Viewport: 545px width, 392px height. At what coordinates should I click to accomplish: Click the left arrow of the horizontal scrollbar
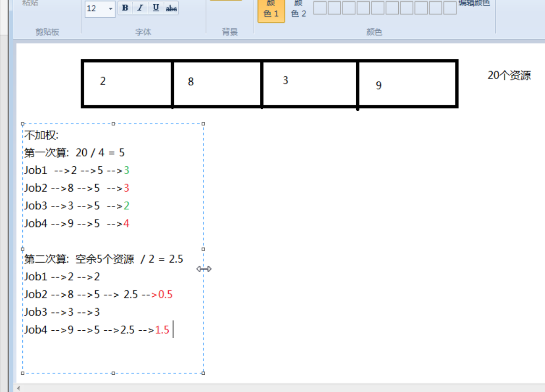coord(19,388)
